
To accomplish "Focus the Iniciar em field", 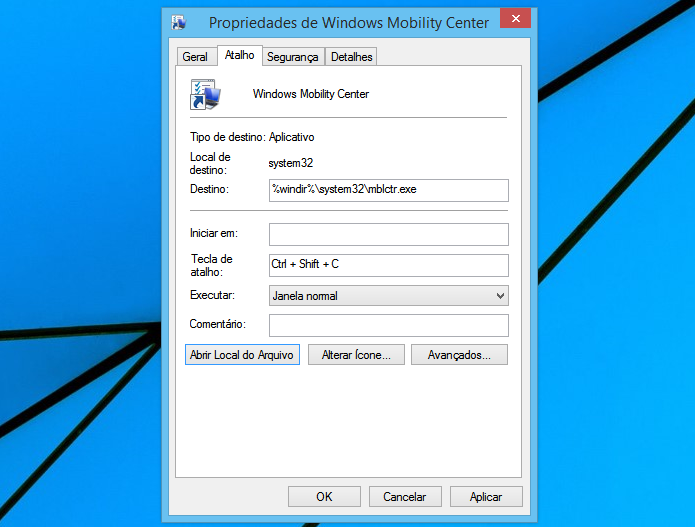I will 389,234.
